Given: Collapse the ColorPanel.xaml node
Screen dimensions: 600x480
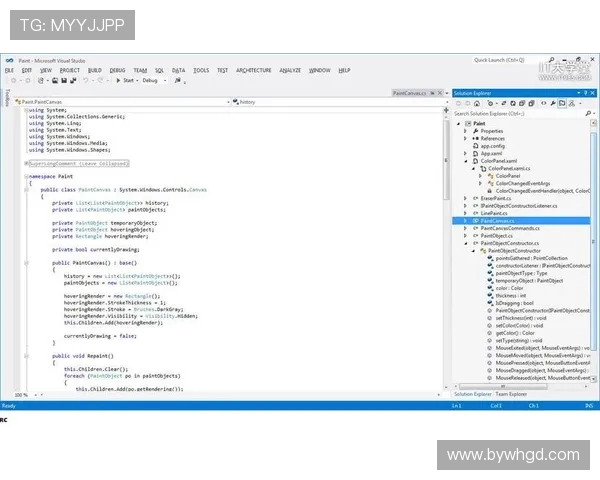Looking at the screenshot, I should tap(465, 161).
